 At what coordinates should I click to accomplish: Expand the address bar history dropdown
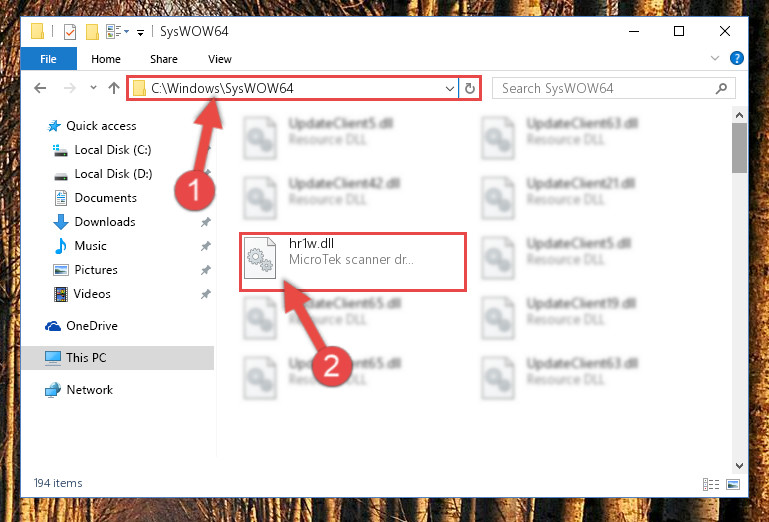tap(449, 89)
